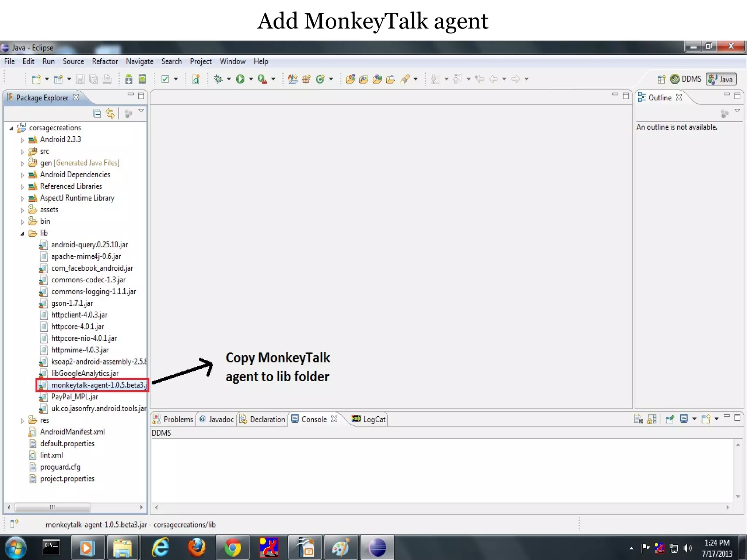The width and height of the screenshot is (747, 560).
Task: Minimize the Package Explorer panel
Action: point(130,94)
